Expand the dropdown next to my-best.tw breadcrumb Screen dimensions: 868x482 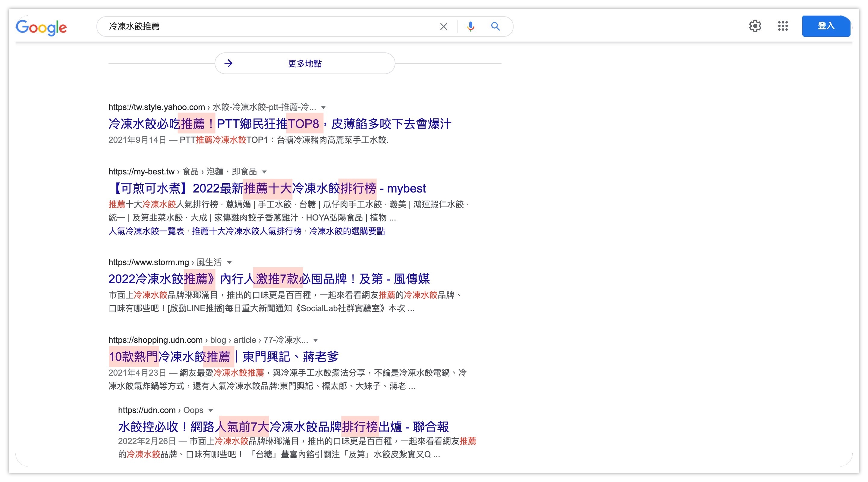[x=265, y=171]
